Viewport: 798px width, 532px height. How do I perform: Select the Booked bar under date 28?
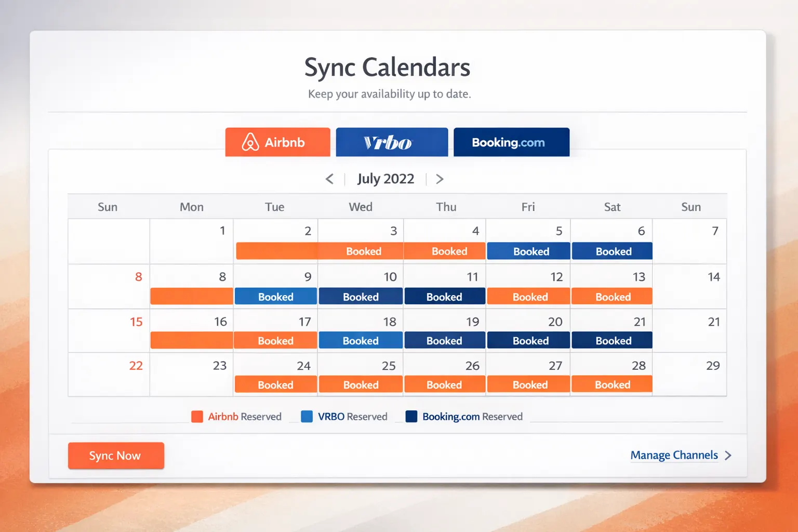(612, 384)
